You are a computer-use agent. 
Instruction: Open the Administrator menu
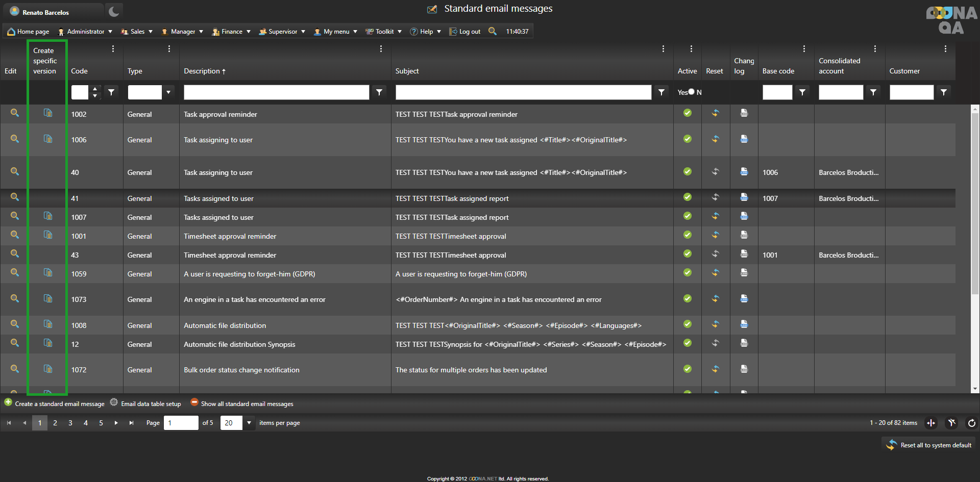(x=85, y=32)
